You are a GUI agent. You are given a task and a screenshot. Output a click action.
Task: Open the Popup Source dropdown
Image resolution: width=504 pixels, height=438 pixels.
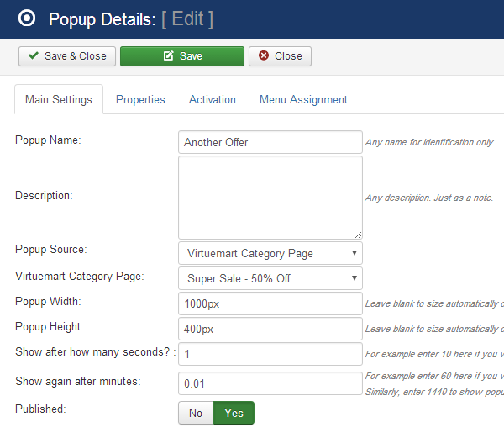(x=270, y=253)
